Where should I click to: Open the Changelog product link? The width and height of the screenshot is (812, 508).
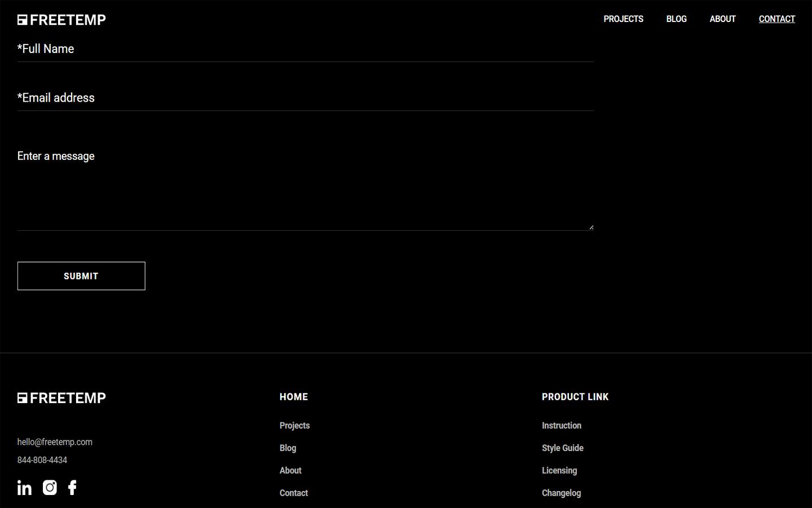561,493
